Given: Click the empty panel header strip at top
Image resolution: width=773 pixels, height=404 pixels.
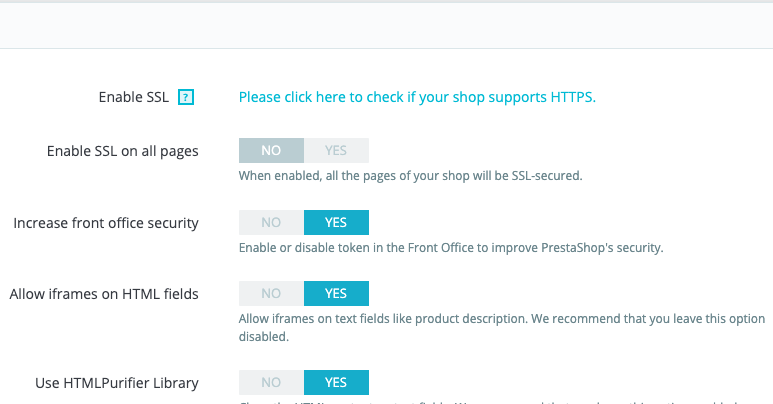Looking at the screenshot, I should 386,26.
